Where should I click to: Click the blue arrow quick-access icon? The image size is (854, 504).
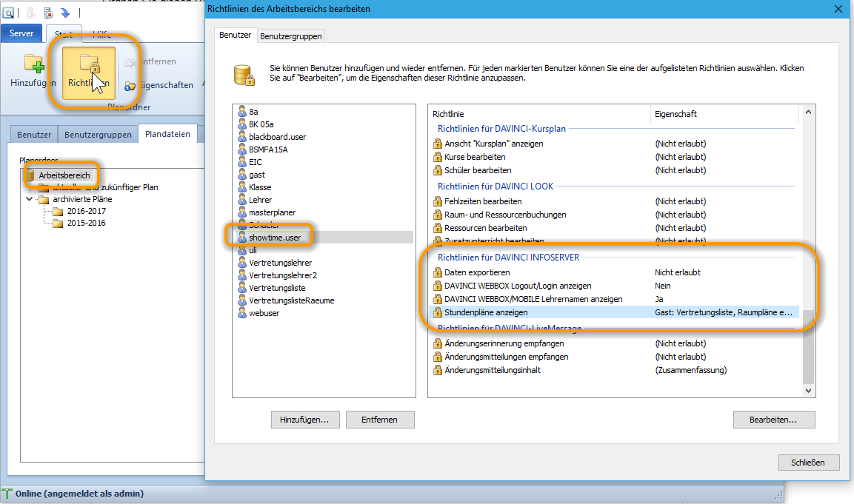(65, 13)
